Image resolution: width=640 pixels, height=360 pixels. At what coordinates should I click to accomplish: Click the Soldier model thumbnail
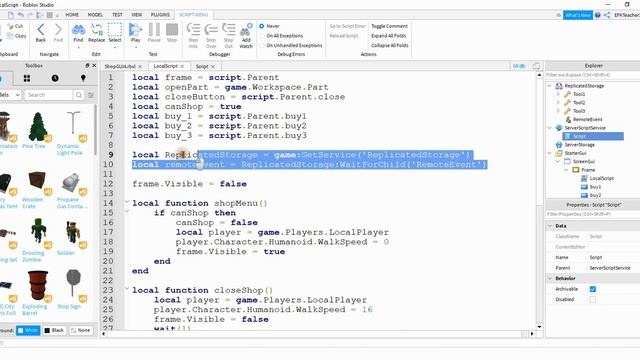point(73,232)
